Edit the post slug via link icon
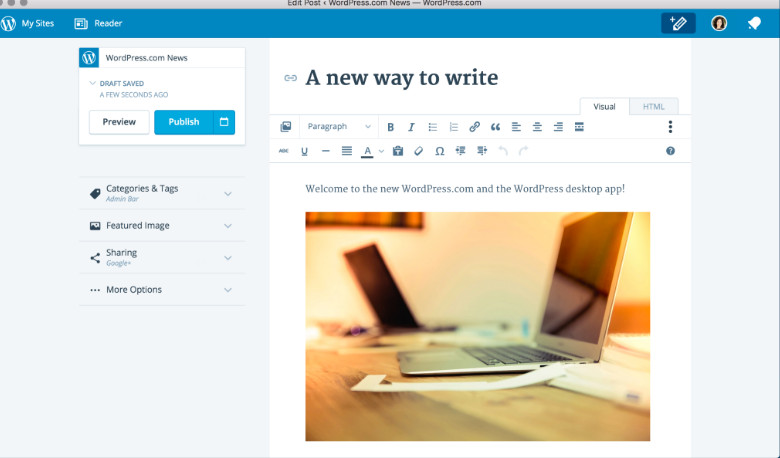 point(291,78)
